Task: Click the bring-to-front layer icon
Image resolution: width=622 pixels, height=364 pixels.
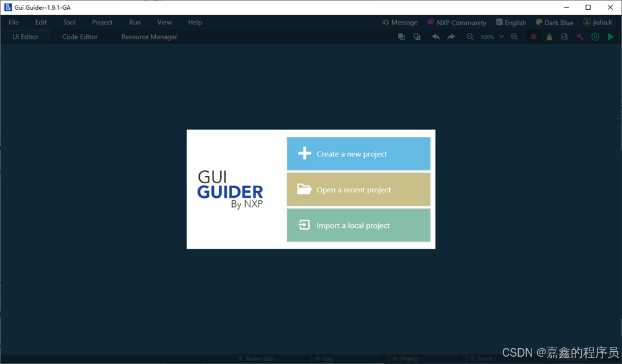Action: click(x=401, y=37)
